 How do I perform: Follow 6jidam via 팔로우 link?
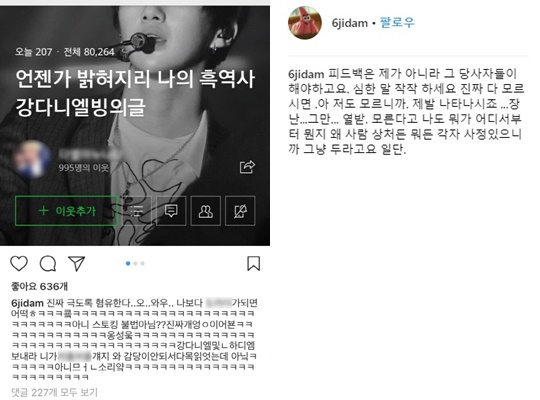pos(397,23)
